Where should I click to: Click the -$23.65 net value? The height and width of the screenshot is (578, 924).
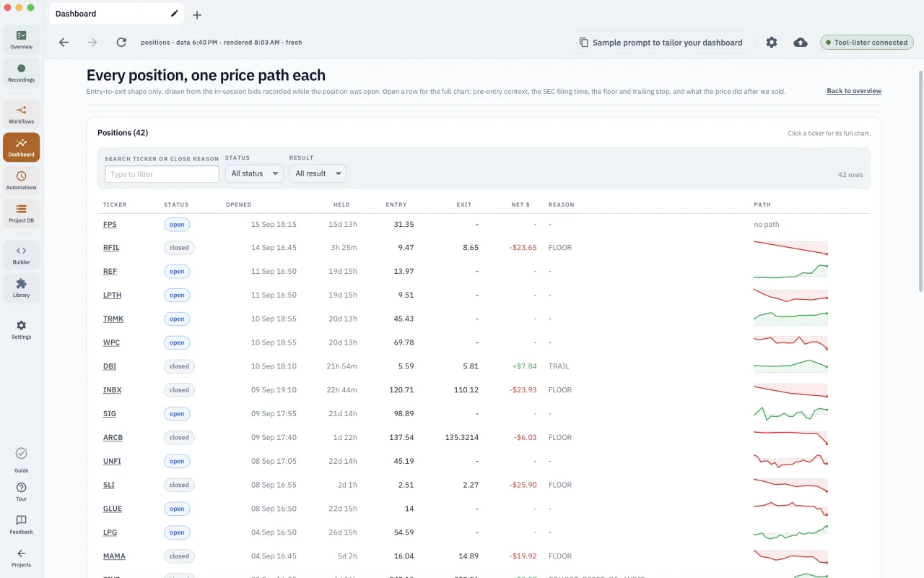pos(523,248)
